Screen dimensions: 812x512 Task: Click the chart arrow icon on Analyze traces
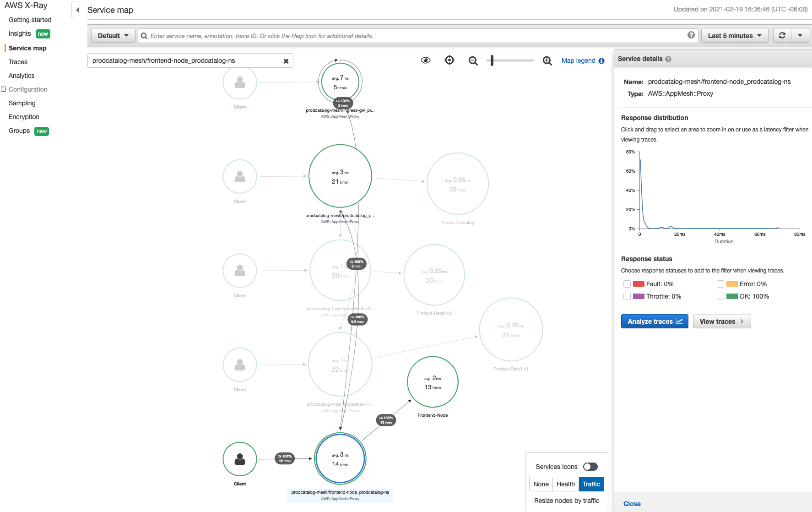pos(679,321)
